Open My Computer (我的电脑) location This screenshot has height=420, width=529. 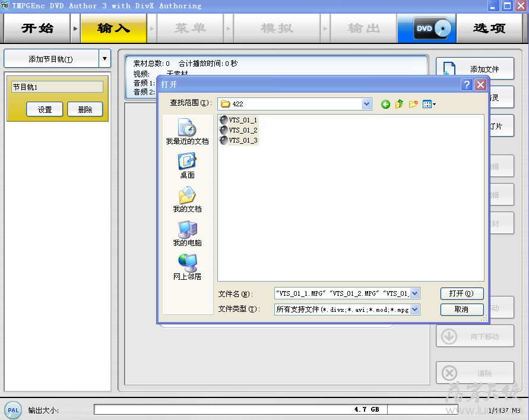(x=187, y=233)
